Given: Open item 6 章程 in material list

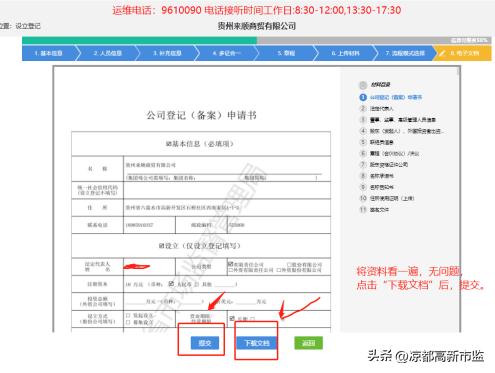Looking at the screenshot, I should [x=394, y=154].
